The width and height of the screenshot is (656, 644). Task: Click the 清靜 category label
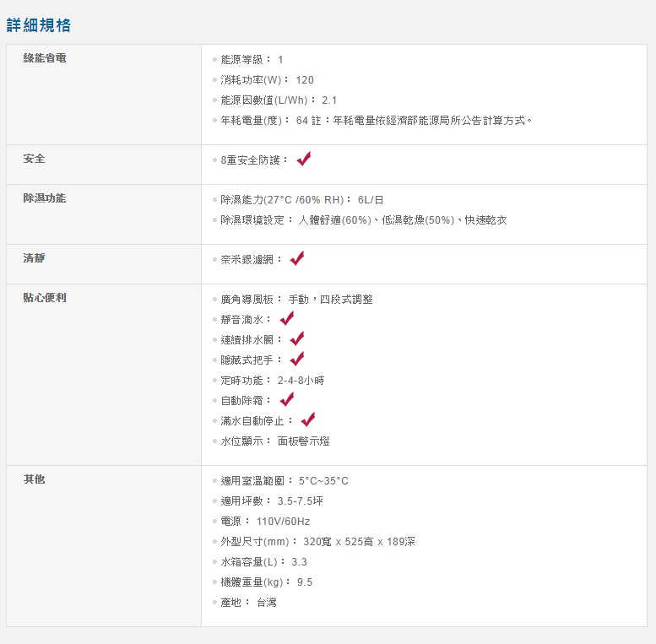pos(35,258)
